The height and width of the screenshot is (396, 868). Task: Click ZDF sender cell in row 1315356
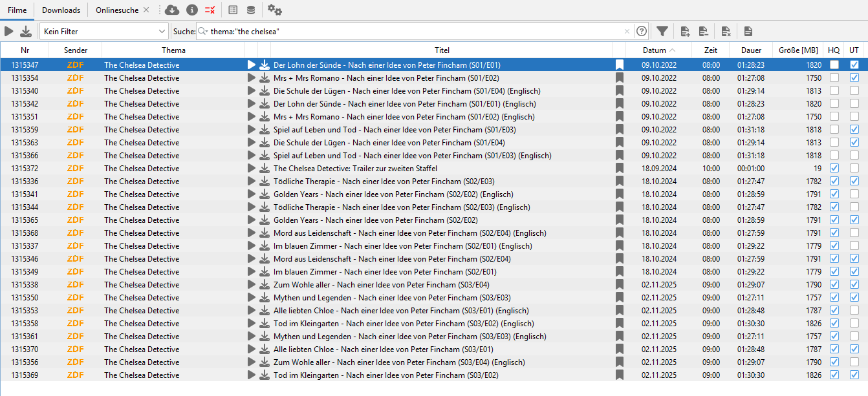76,362
